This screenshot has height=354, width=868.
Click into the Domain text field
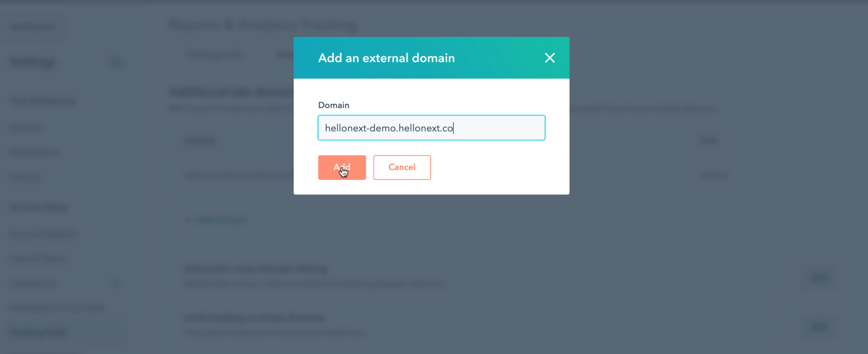[x=431, y=128]
